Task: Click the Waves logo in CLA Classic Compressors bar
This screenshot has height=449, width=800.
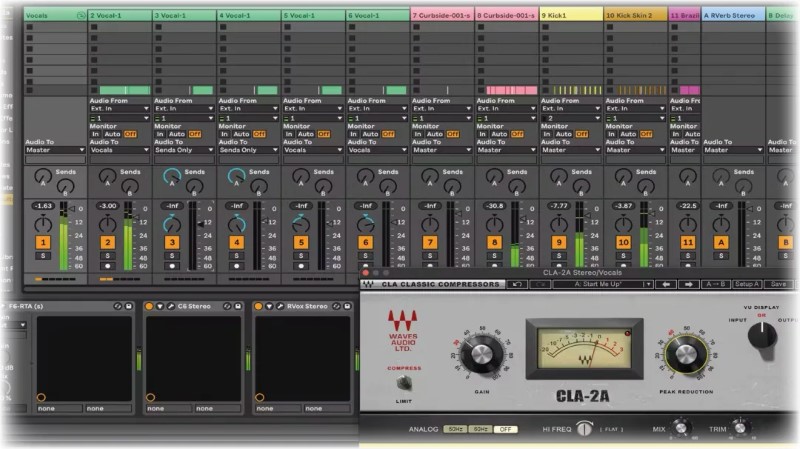Action: pyautogui.click(x=368, y=284)
